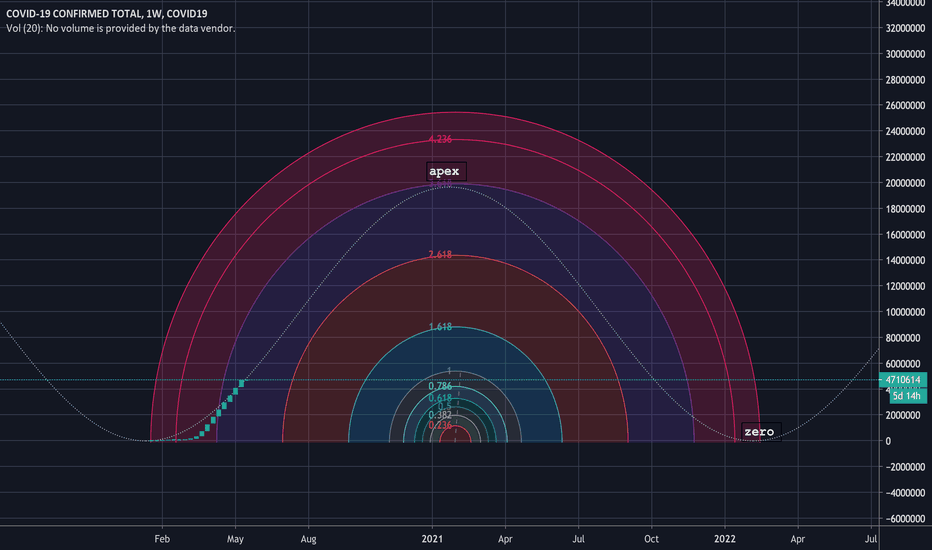Click the 8000000 price scale label
Image resolution: width=932 pixels, height=550 pixels.
point(905,338)
